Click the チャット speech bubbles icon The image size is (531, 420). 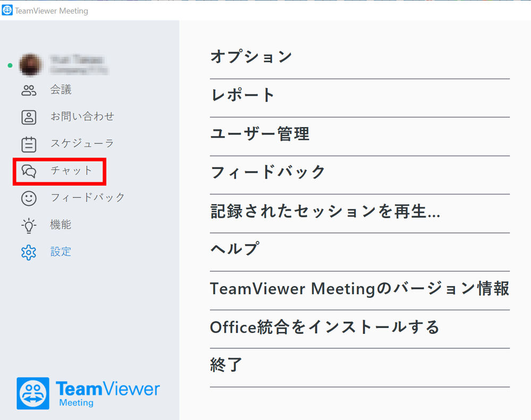[x=29, y=171]
